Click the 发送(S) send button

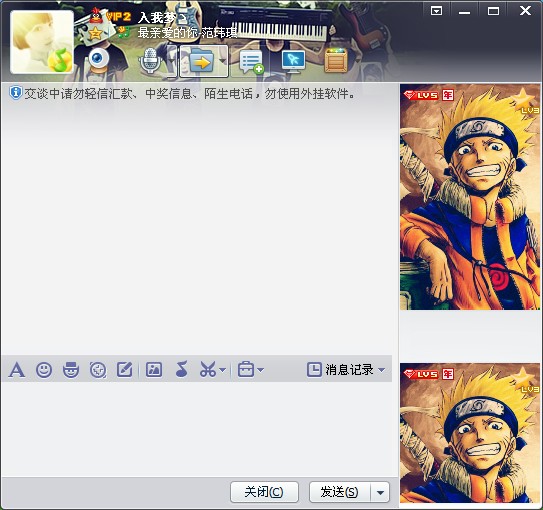pyautogui.click(x=339, y=492)
